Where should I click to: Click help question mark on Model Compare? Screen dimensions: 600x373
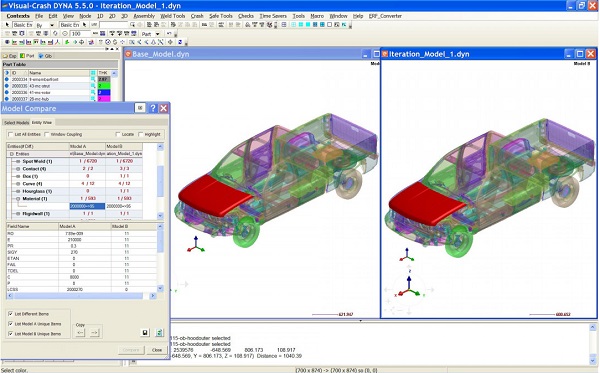click(x=153, y=108)
